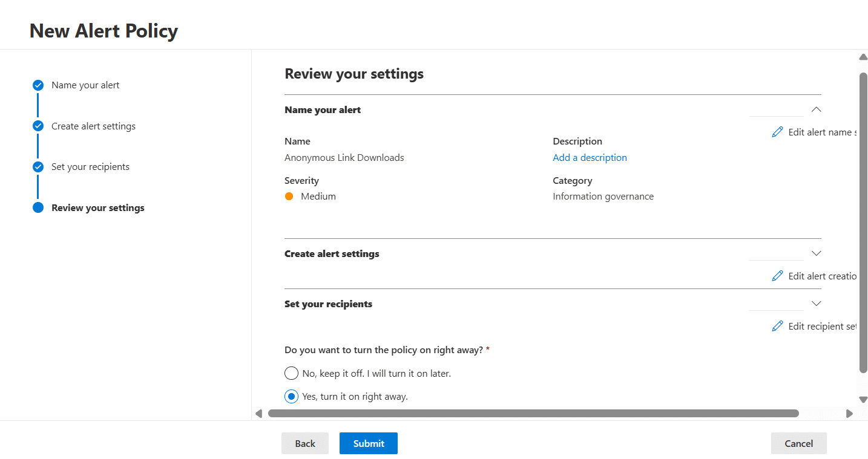The width and height of the screenshot is (868, 459).
Task: Click the checkmark icon for Set your recipients step
Action: [x=38, y=167]
